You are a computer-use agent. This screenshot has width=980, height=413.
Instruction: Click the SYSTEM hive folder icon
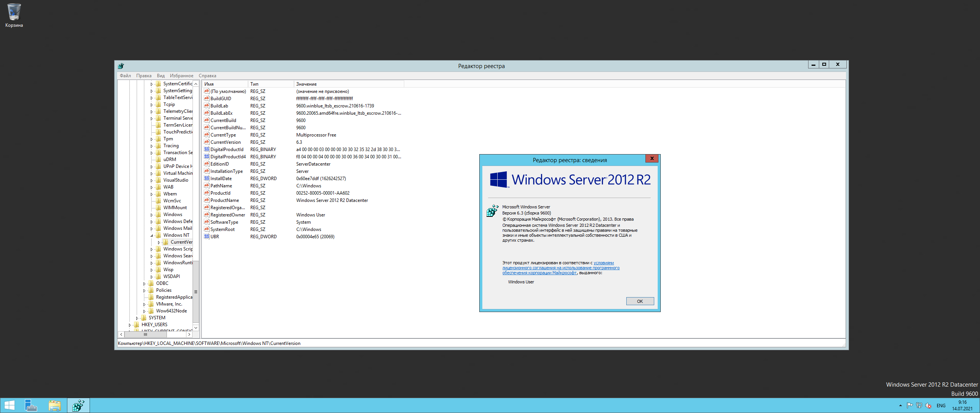pyautogui.click(x=144, y=318)
